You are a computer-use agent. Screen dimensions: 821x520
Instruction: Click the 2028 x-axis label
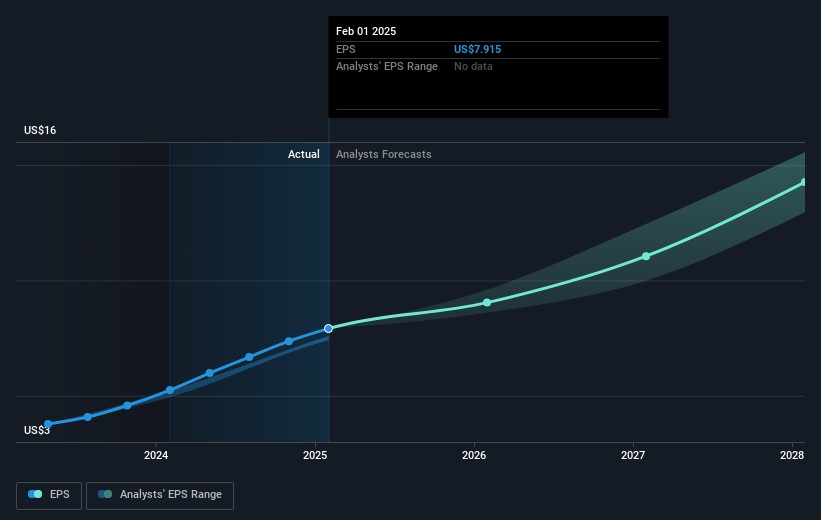[x=792, y=457]
